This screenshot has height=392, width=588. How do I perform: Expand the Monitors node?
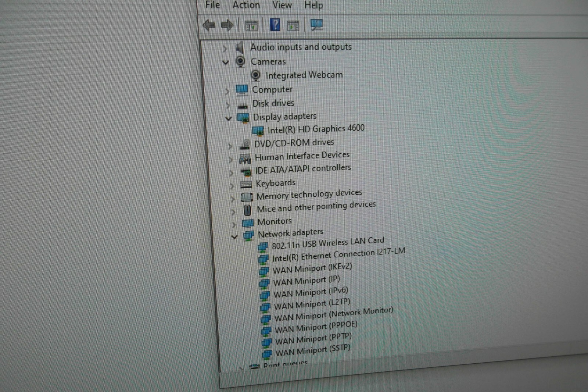click(234, 224)
